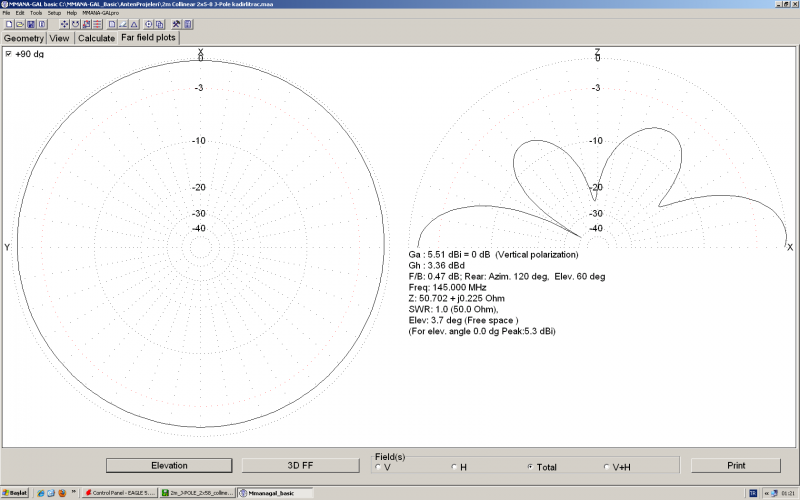Screen dimensions: 800x500
Task: Click the Save floppy disk icon
Action: point(31,24)
